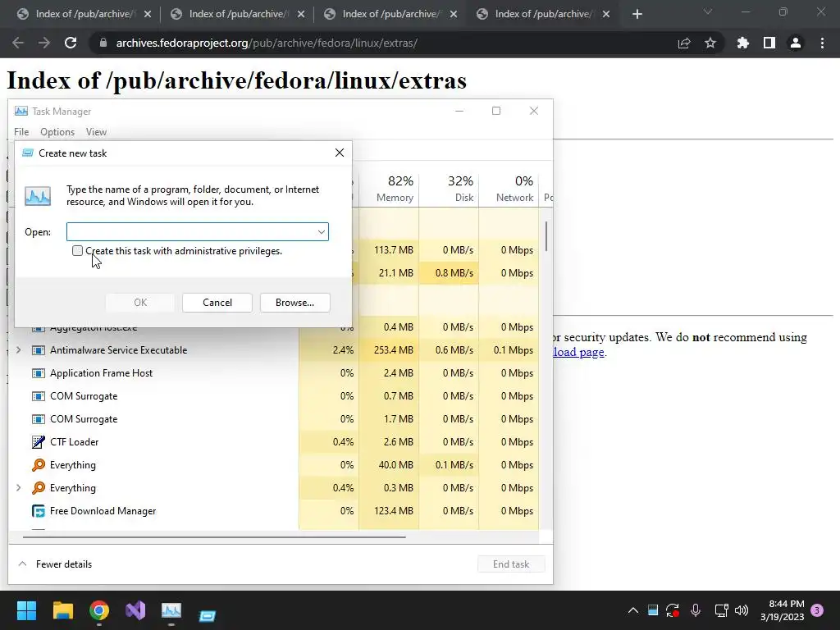Reload the page in Chrome
Viewport: 840px width, 630px height.
pyautogui.click(x=71, y=43)
